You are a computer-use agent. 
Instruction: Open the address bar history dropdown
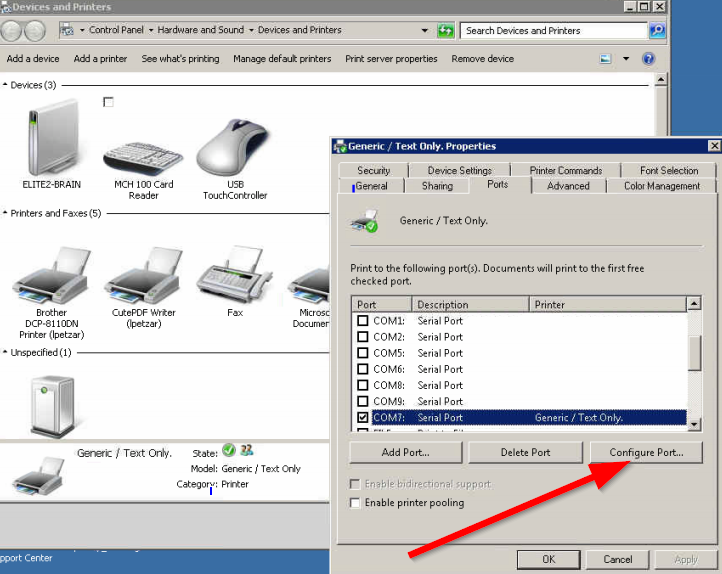click(425, 31)
